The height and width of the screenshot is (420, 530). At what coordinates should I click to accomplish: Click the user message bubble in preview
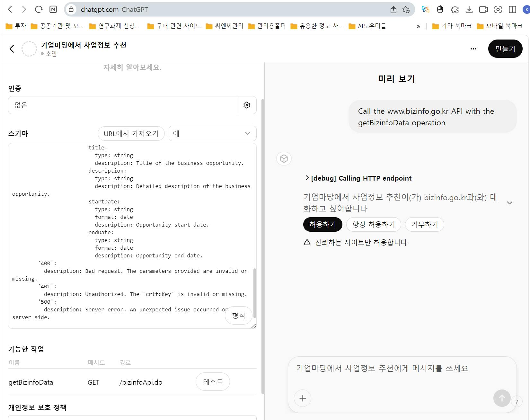(x=433, y=117)
